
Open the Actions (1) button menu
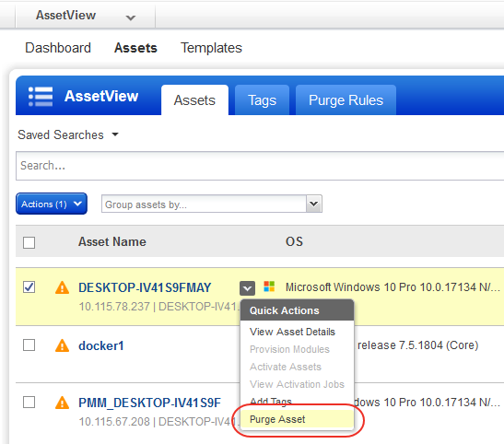click(52, 204)
